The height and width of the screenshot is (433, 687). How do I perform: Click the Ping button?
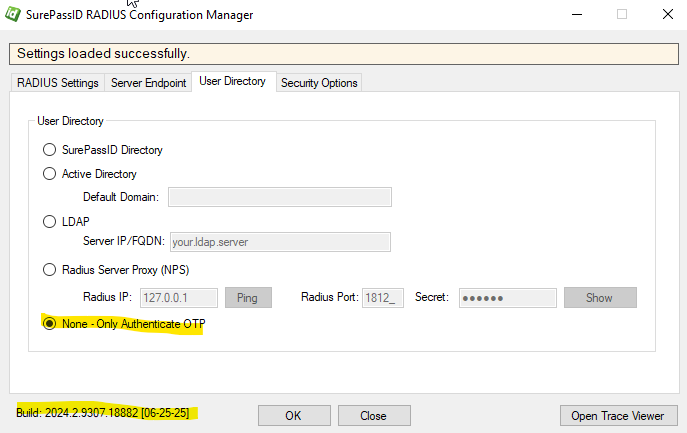coord(248,298)
